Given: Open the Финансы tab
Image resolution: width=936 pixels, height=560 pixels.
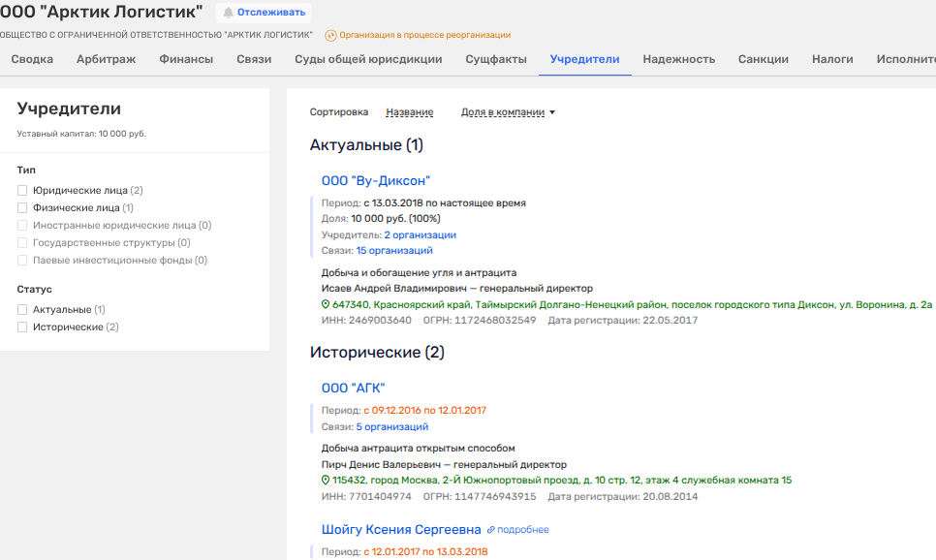Looking at the screenshot, I should click(186, 59).
